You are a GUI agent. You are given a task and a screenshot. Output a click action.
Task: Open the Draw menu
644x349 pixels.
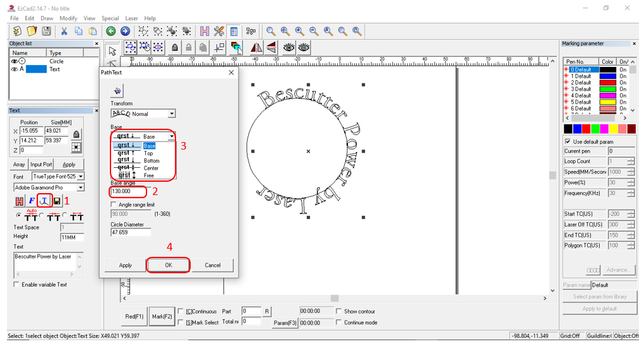point(47,18)
